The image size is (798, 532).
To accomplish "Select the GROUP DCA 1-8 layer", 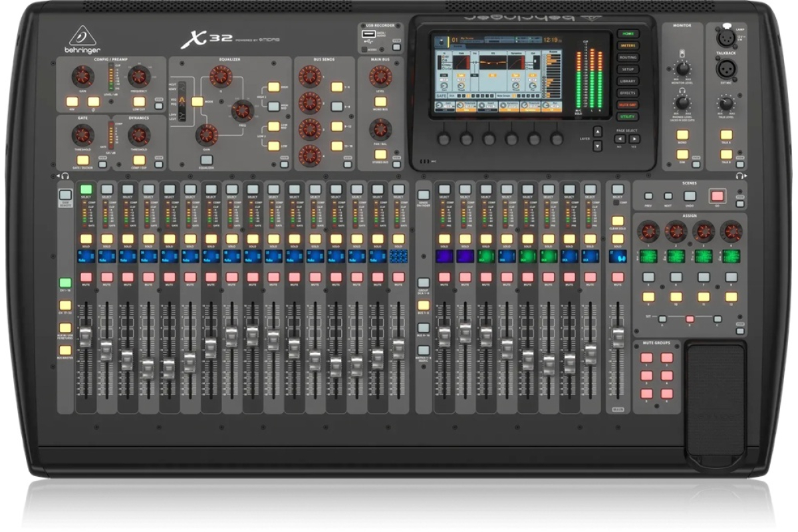I will click(424, 283).
